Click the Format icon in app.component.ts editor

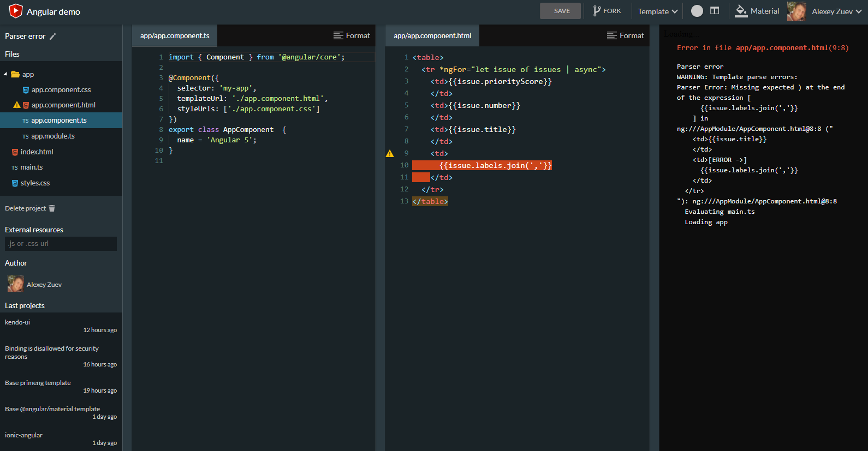pyautogui.click(x=338, y=35)
